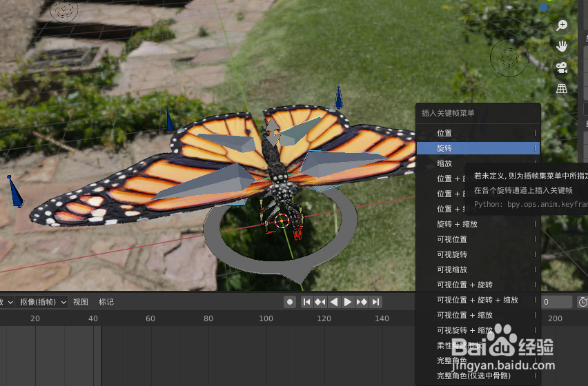Click the pan view hand icon
Viewport: 588px width, 386px height.
click(562, 46)
